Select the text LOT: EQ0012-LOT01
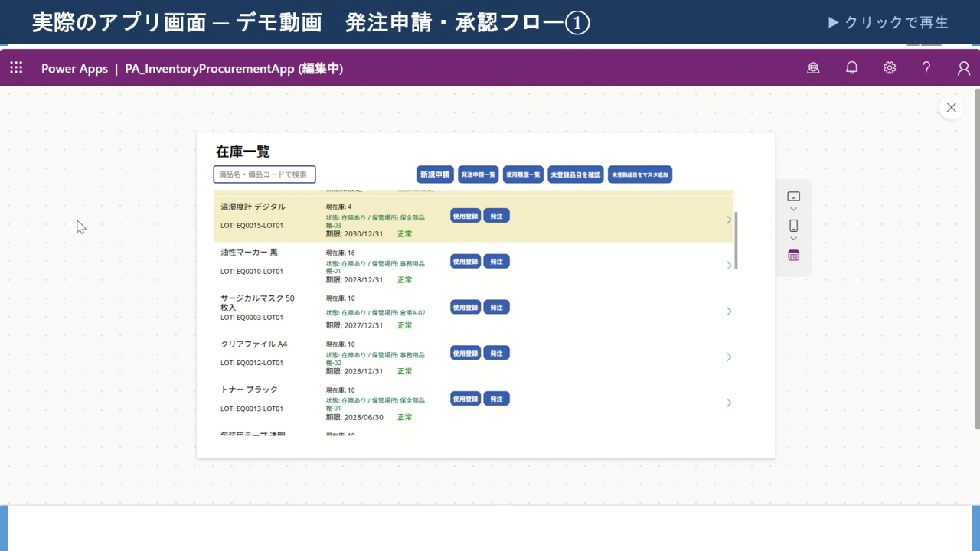 pos(252,363)
